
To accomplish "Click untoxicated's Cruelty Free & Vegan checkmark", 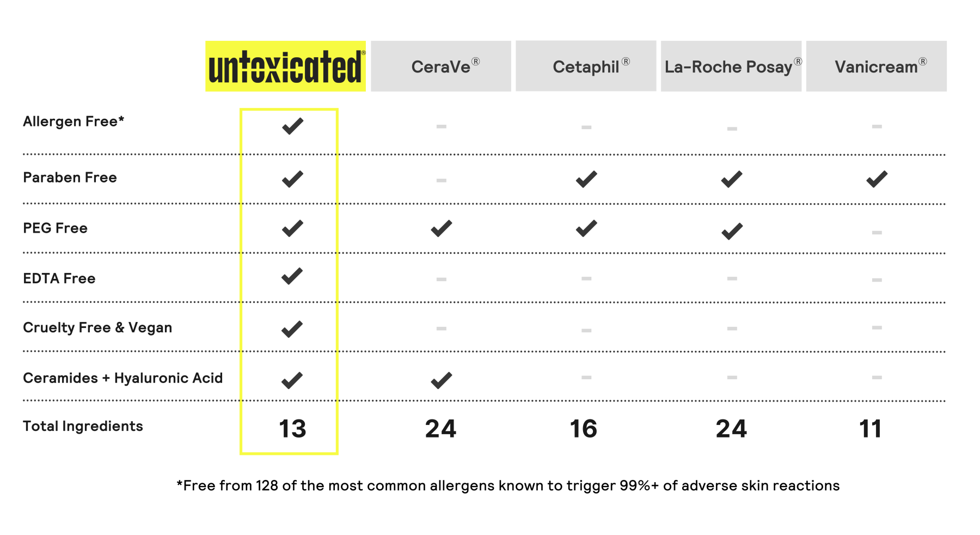I will pos(292,329).
